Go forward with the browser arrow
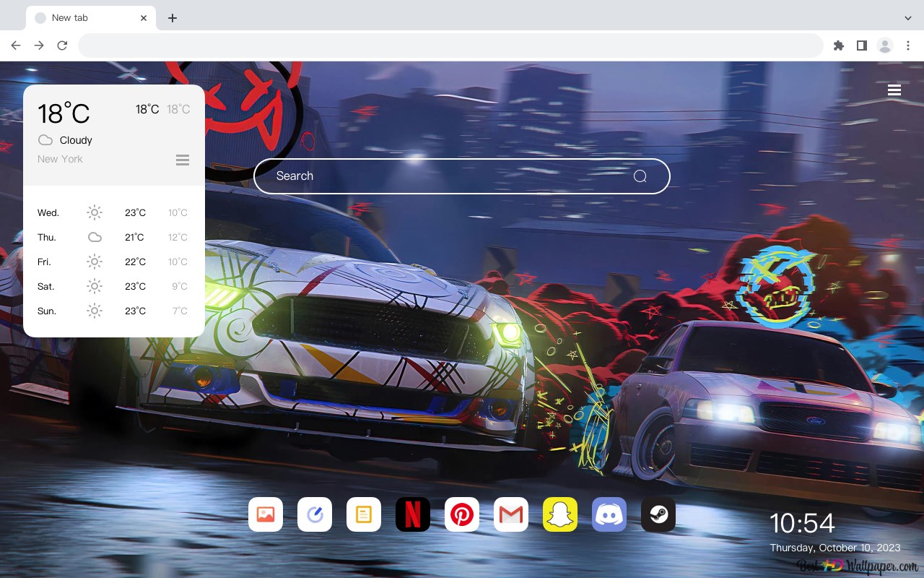Viewport: 924px width, 578px height. (x=39, y=46)
